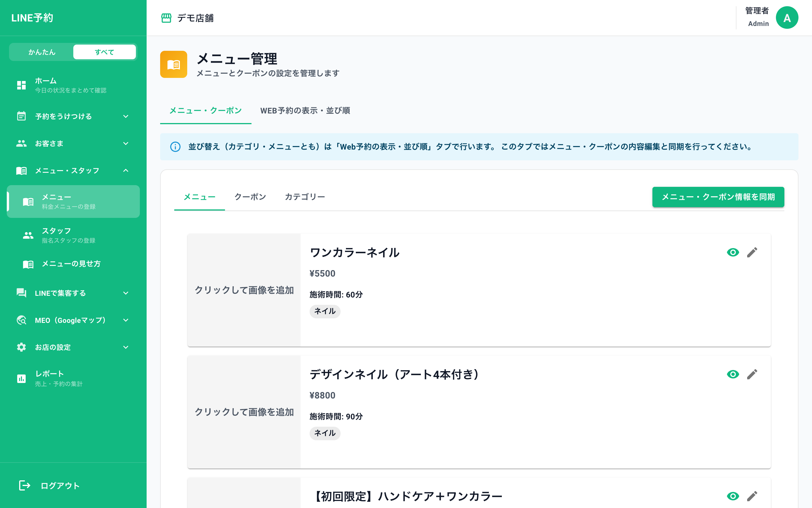Click the ¥5500 price

pos(322,273)
